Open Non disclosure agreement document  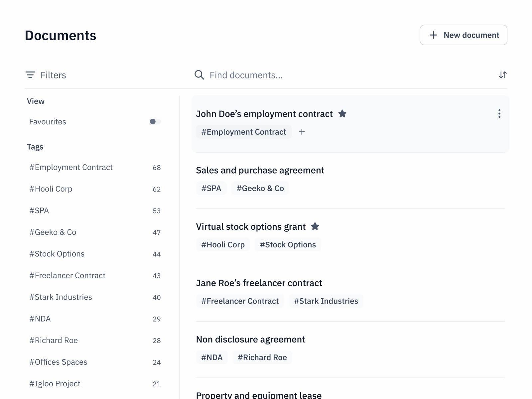[250, 339]
